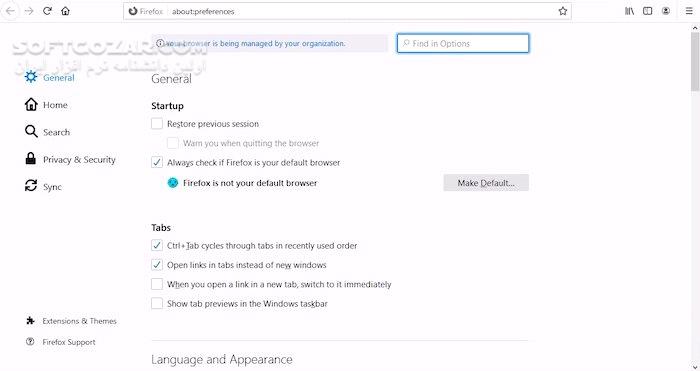The width and height of the screenshot is (700, 371).
Task: Toggle the sidebar icon in the toolbar
Action: point(647,11)
